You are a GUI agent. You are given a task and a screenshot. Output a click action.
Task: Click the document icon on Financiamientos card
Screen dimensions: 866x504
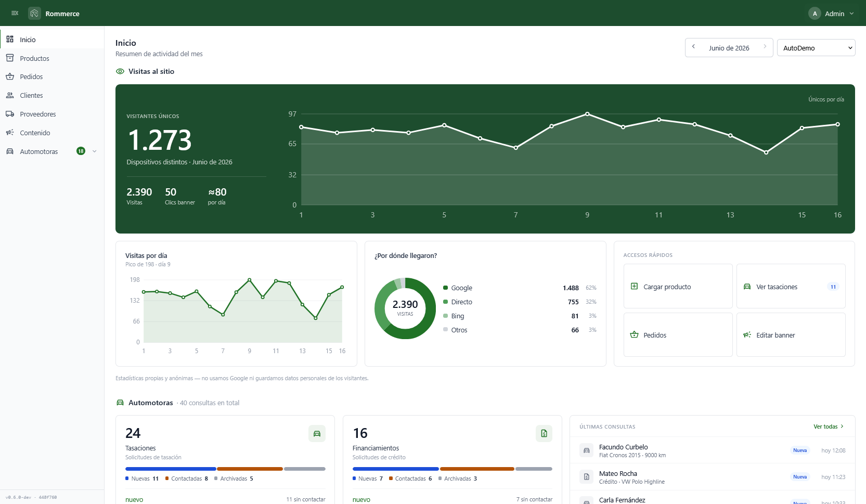(x=544, y=433)
